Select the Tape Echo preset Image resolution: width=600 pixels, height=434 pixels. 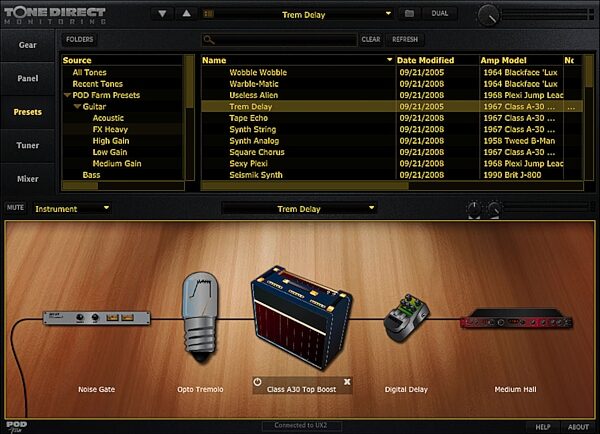tap(248, 118)
